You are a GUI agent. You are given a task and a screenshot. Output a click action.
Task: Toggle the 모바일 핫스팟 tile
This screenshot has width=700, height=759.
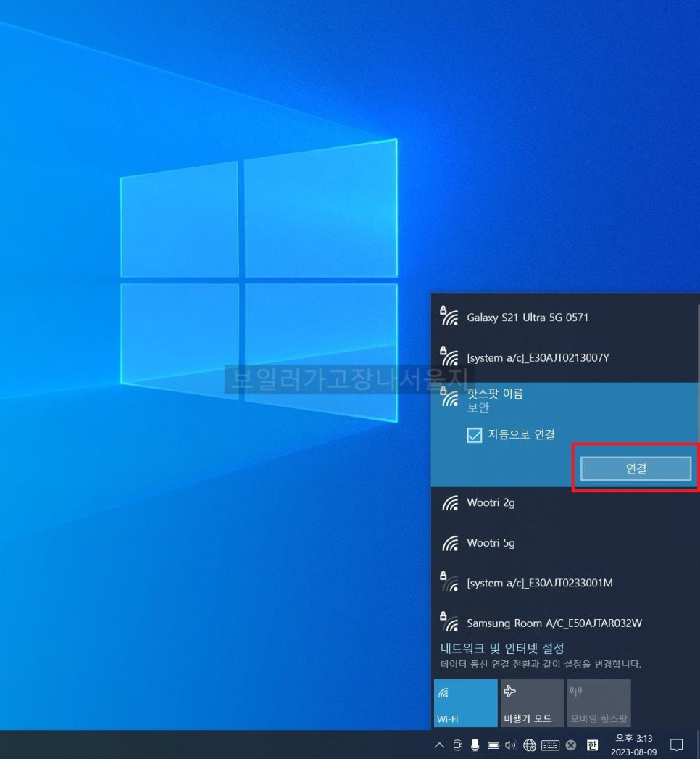click(599, 703)
